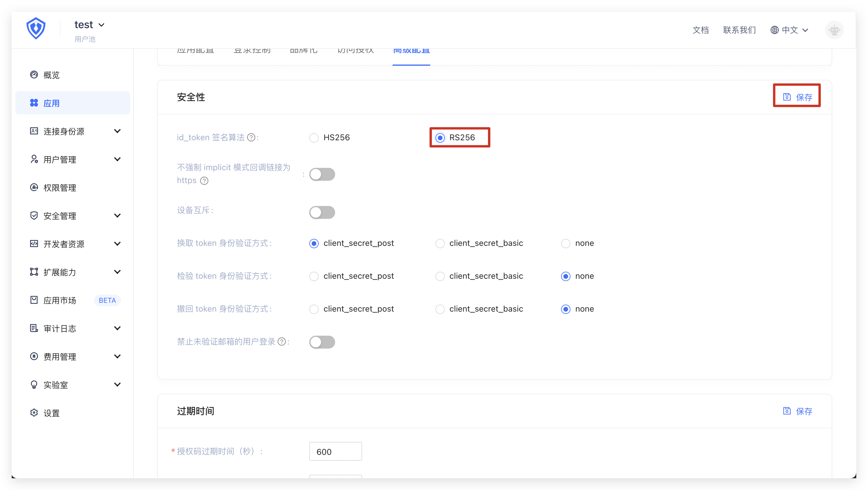The width and height of the screenshot is (868, 490).
Task: Toggle implicit 模式回调链接 https switch
Action: [322, 174]
